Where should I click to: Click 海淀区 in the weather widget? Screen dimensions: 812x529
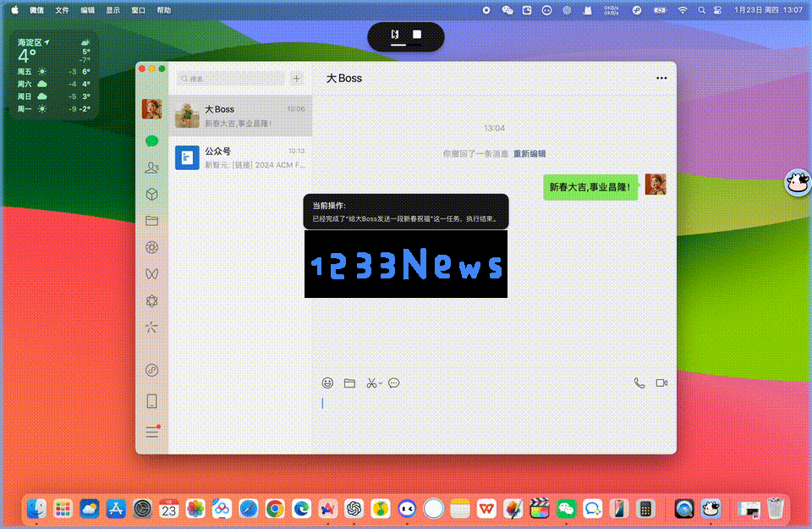30,42
